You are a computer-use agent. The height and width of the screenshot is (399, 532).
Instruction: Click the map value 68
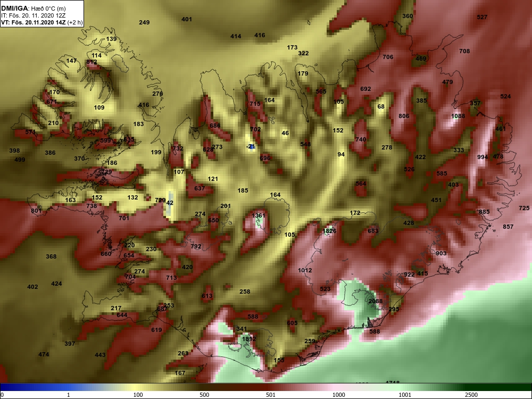coord(381,106)
